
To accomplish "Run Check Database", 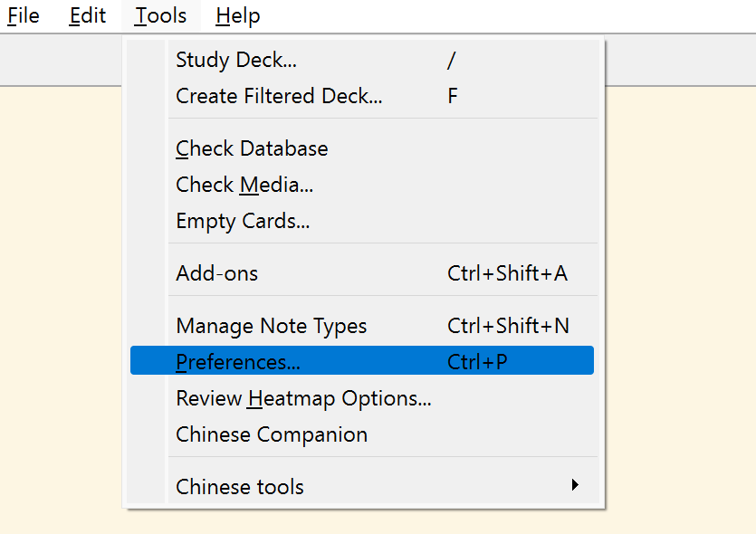I will 252,148.
